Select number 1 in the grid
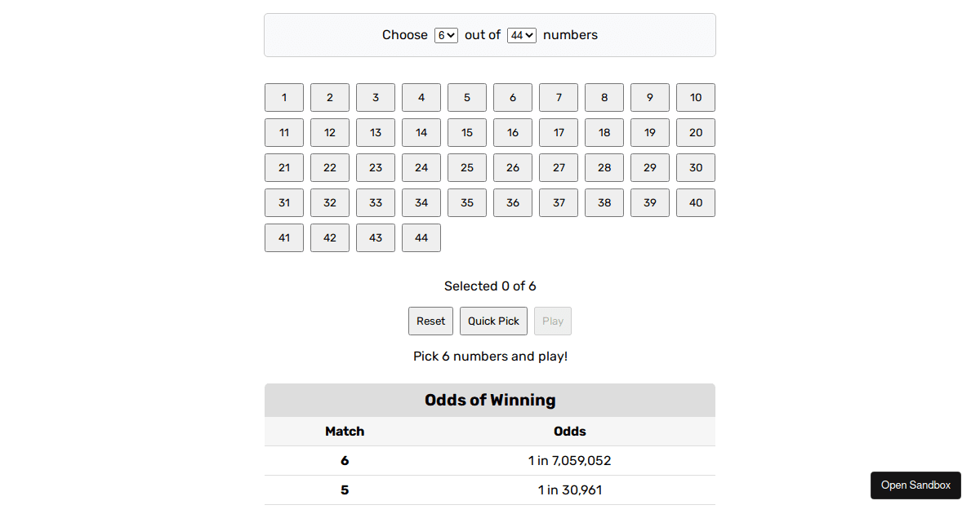 pos(283,97)
